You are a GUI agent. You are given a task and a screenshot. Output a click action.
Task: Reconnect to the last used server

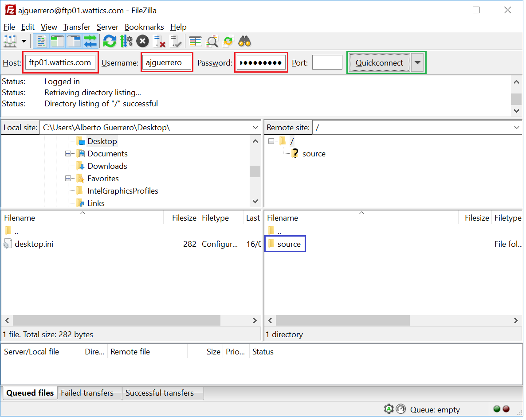pos(176,42)
